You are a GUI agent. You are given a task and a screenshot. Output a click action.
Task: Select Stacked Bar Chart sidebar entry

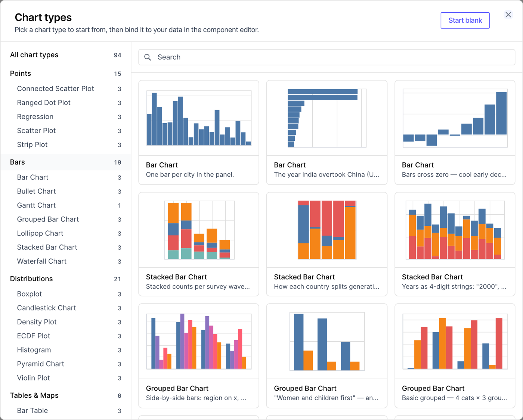click(66, 247)
